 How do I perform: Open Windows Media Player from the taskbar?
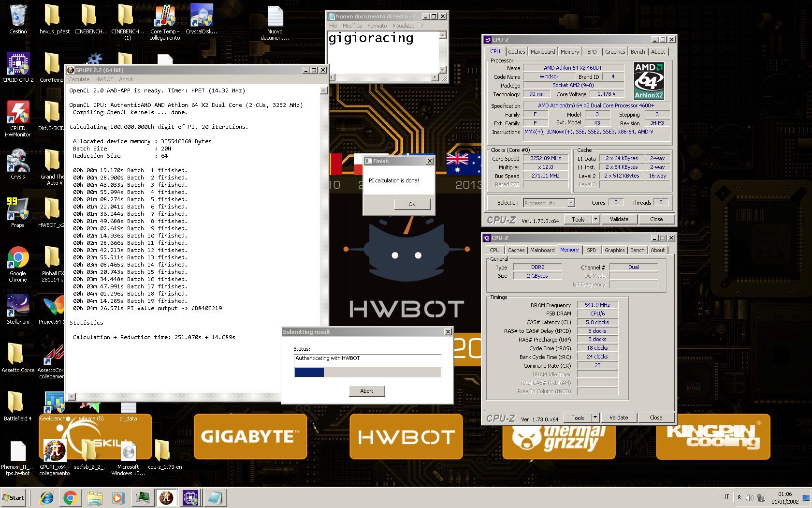click(x=118, y=497)
